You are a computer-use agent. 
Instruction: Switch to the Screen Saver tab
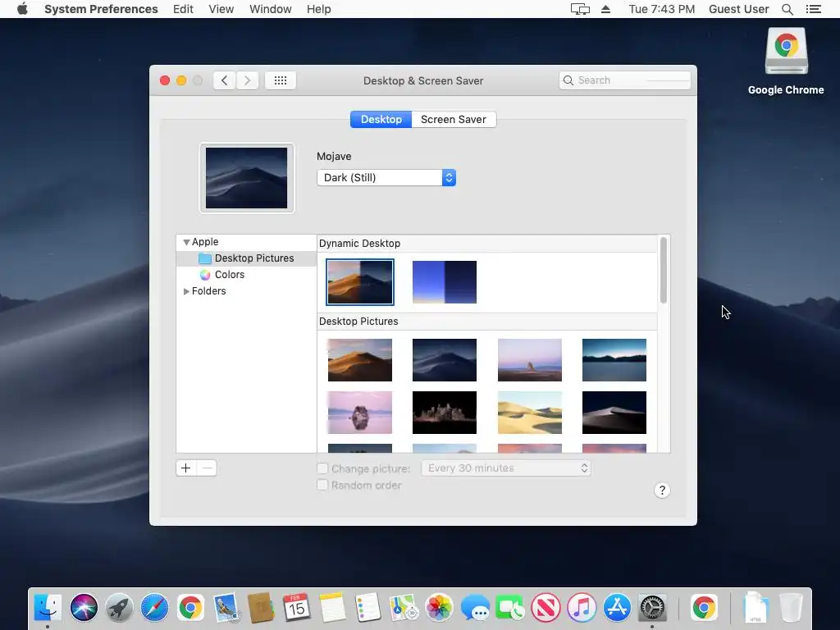click(x=454, y=120)
